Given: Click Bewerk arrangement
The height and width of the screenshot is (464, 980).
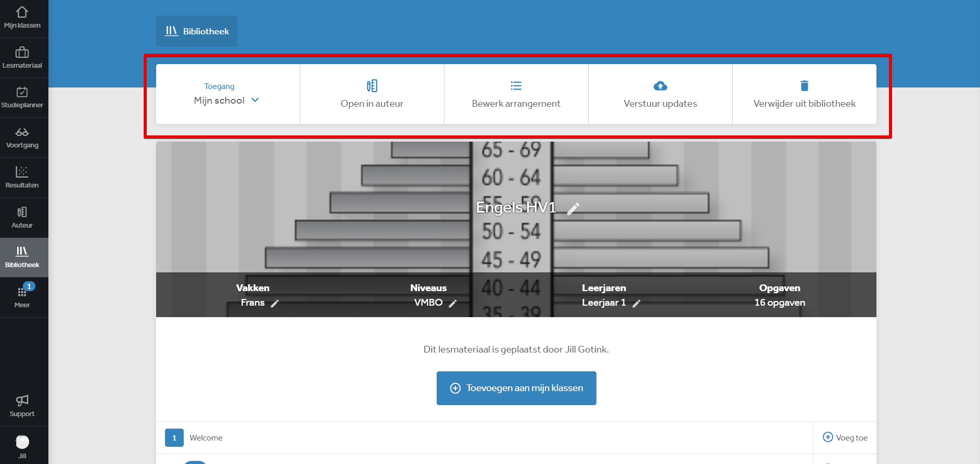Looking at the screenshot, I should pyautogui.click(x=516, y=94).
